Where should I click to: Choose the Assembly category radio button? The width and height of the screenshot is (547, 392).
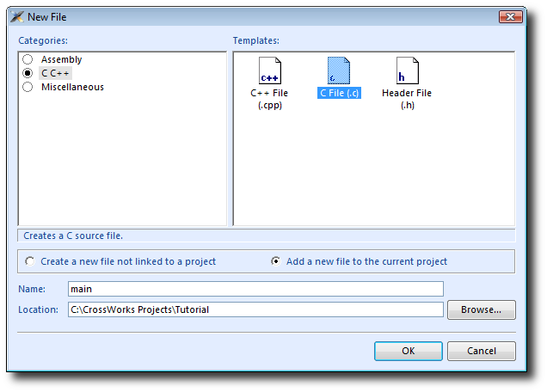28,59
